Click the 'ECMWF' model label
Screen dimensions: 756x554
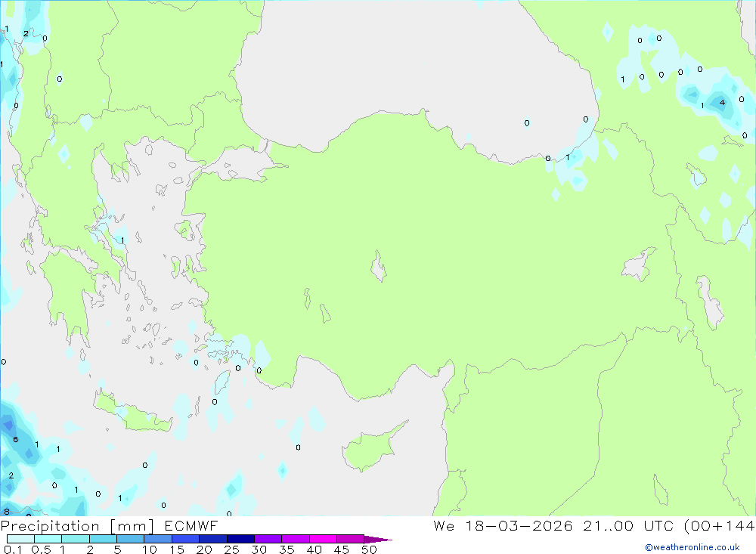click(191, 526)
